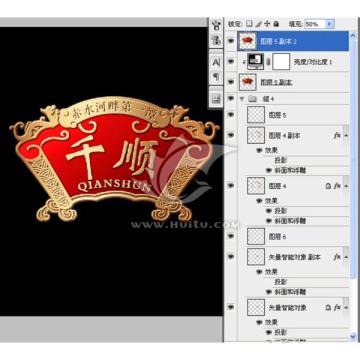
Task: Collapse effects arrow on 矢量智能对象 副本 layer
Action: point(346,257)
